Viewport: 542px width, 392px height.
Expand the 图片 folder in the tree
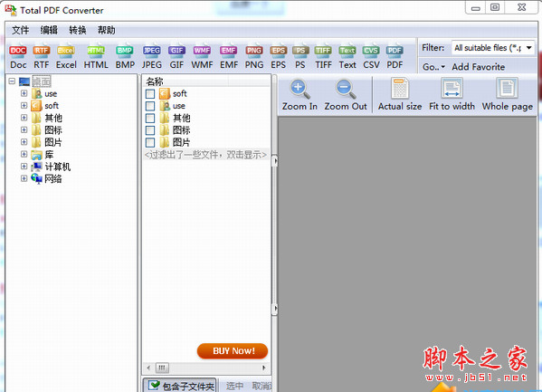24,142
